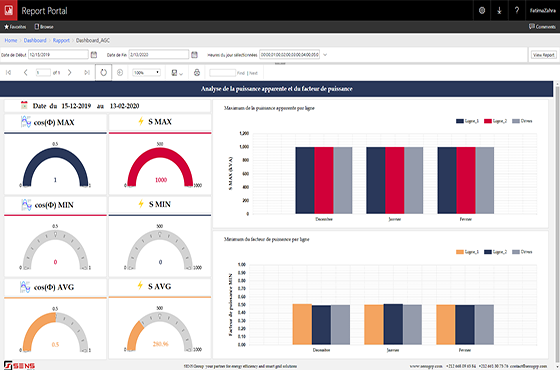
Task: Open the FatimaZahra user menu
Action: (542, 11)
